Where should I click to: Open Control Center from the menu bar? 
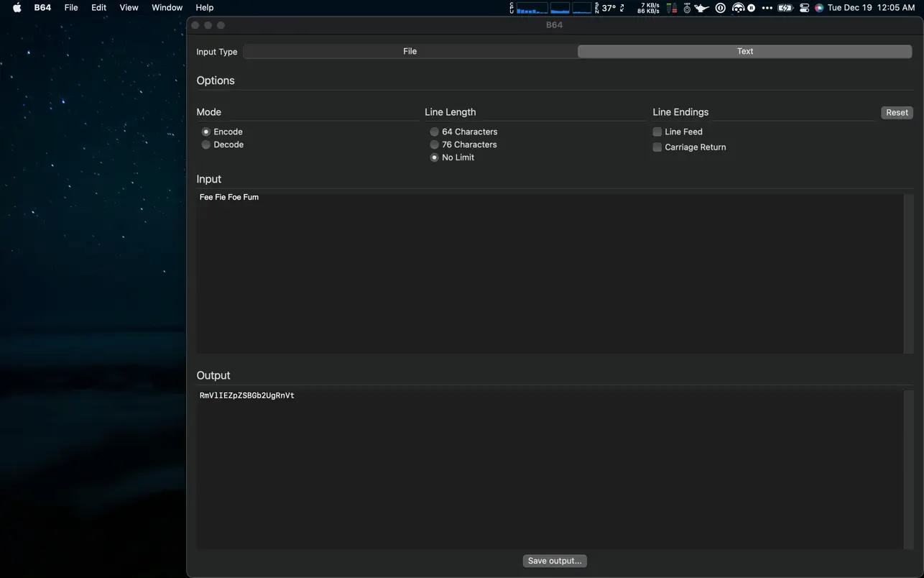pyautogui.click(x=804, y=8)
